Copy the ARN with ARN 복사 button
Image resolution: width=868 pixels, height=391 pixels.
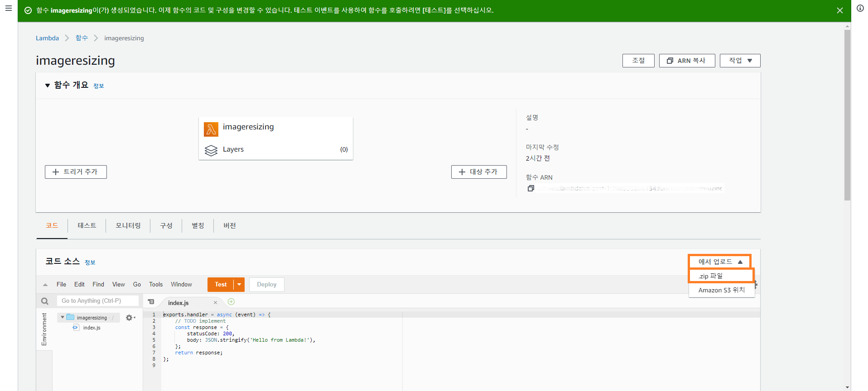tap(687, 61)
